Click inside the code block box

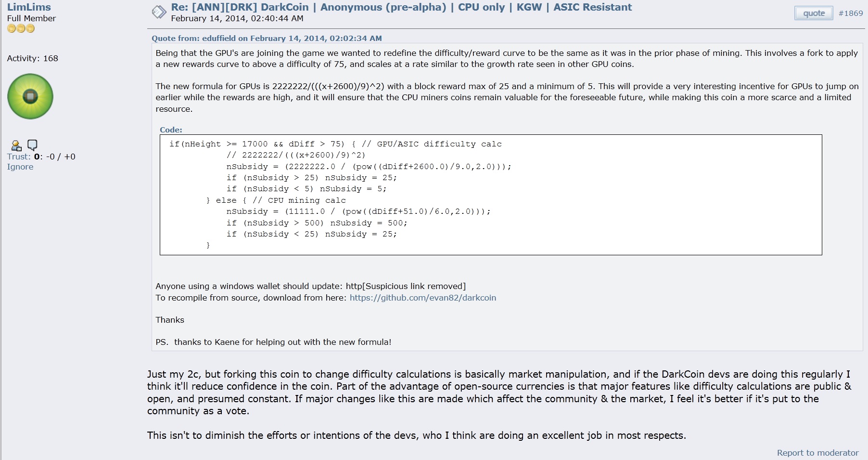pos(491,195)
